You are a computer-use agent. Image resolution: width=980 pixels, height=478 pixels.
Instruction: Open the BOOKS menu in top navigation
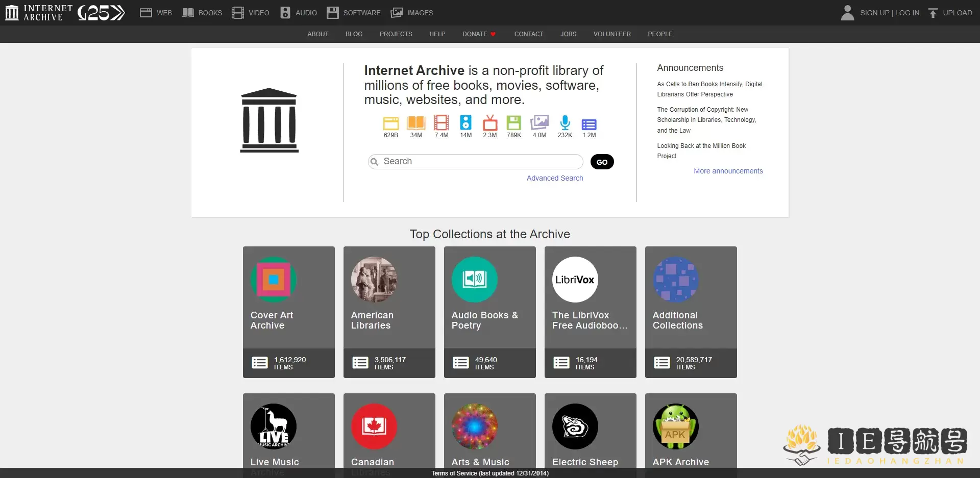click(x=202, y=13)
